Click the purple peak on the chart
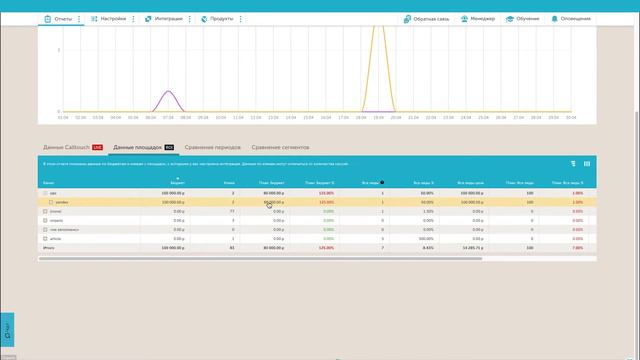Screen dimensions: 640x360 tap(168, 91)
